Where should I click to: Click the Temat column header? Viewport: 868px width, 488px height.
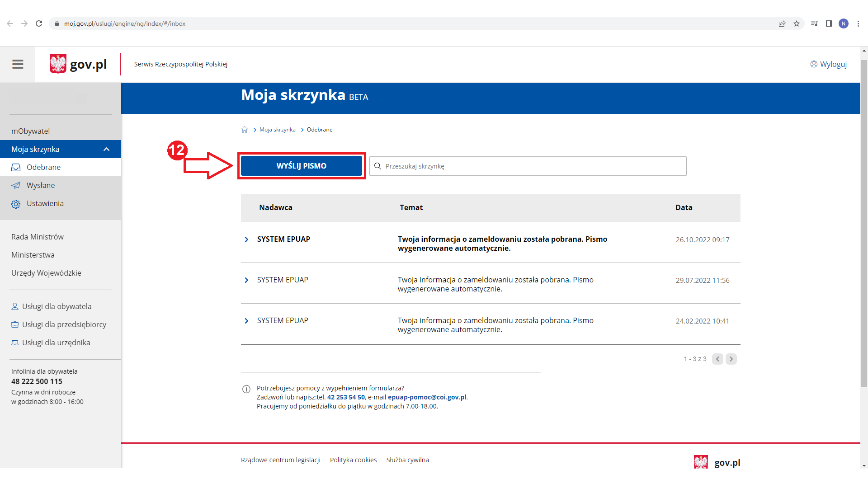tap(411, 207)
